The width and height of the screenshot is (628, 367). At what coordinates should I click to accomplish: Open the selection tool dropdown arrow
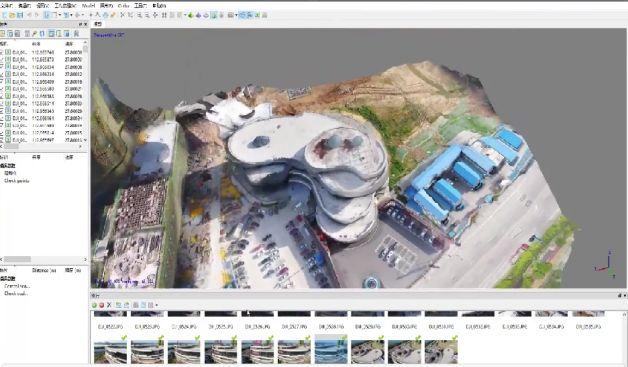click(x=60, y=15)
